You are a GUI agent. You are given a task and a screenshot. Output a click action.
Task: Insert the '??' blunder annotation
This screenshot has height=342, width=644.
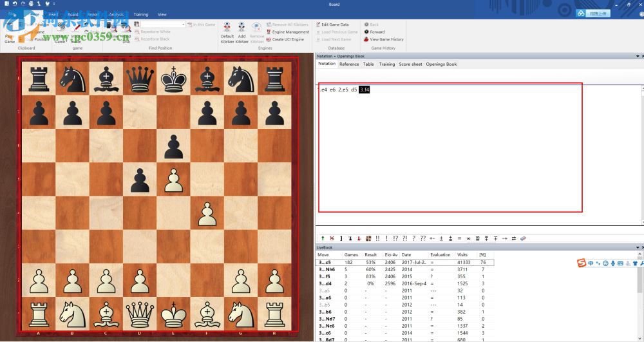422,238
